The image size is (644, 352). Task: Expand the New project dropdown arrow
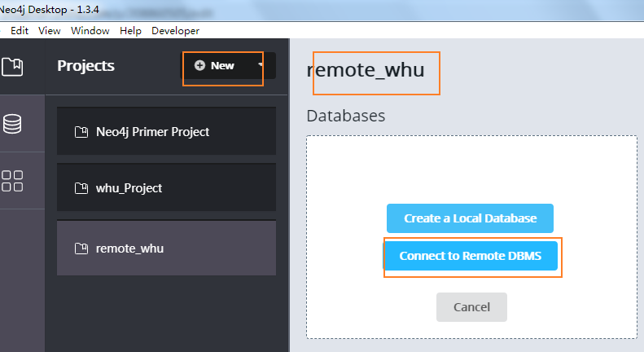tap(261, 65)
